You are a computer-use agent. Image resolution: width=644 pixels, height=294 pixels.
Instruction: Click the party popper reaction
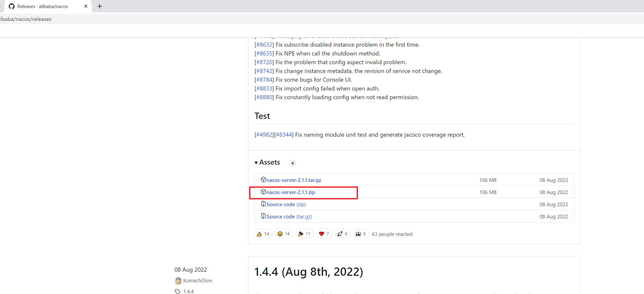point(301,234)
